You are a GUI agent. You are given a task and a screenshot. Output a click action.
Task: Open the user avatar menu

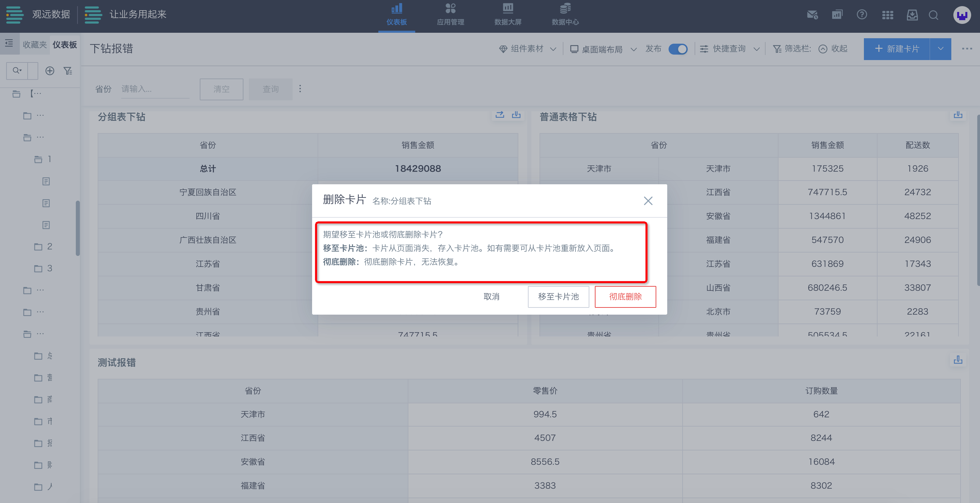(962, 15)
